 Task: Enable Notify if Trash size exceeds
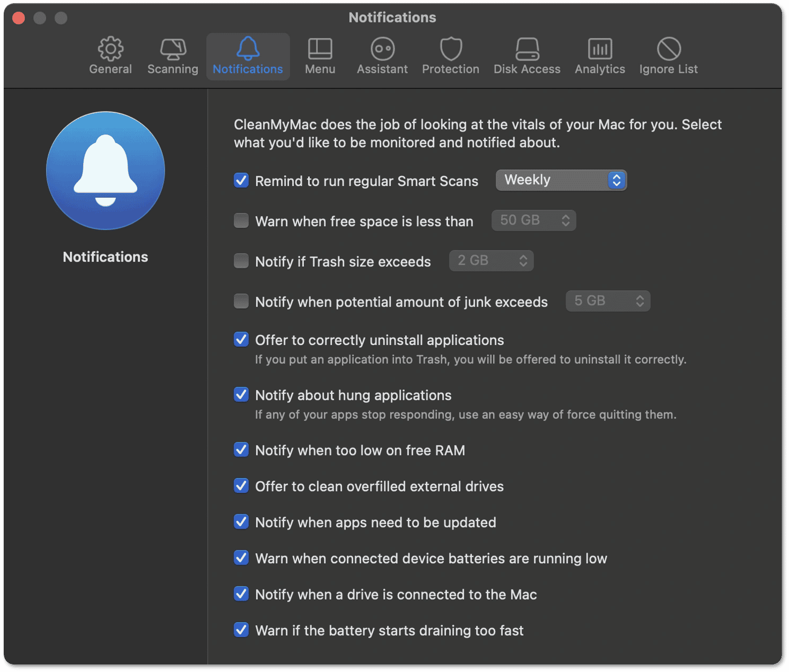(241, 261)
